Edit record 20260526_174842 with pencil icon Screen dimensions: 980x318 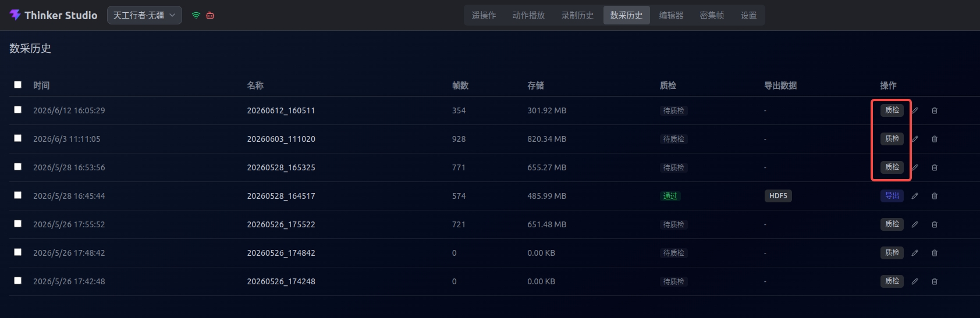[915, 253]
